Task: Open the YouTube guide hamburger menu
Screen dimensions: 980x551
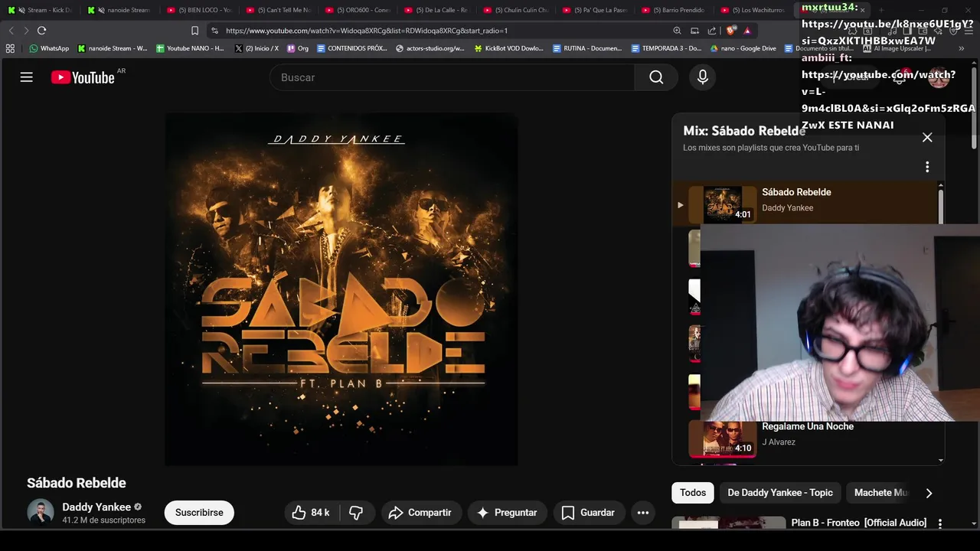Action: 27,77
